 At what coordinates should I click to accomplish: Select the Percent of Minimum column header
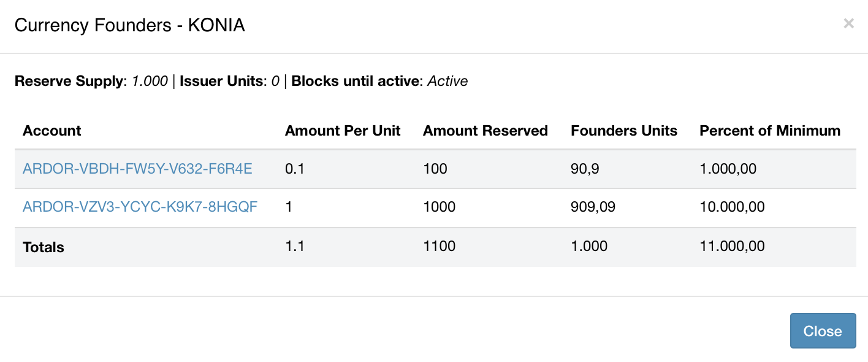click(769, 131)
